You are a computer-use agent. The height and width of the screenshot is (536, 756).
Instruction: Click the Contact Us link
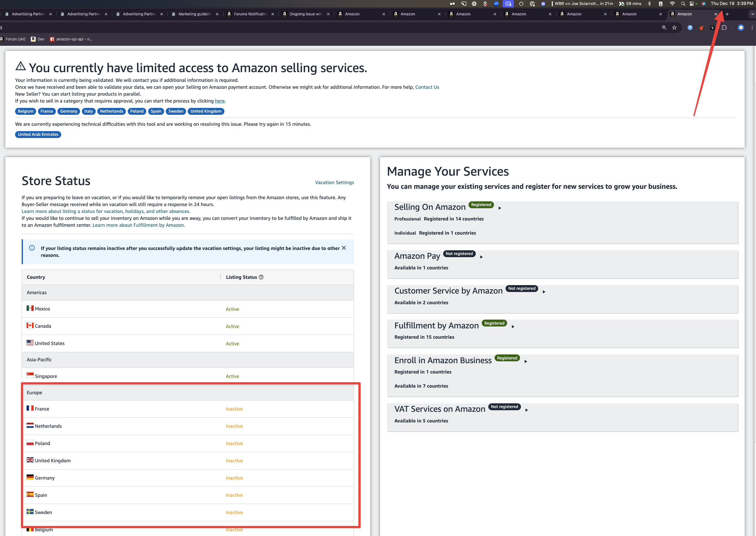pos(427,87)
